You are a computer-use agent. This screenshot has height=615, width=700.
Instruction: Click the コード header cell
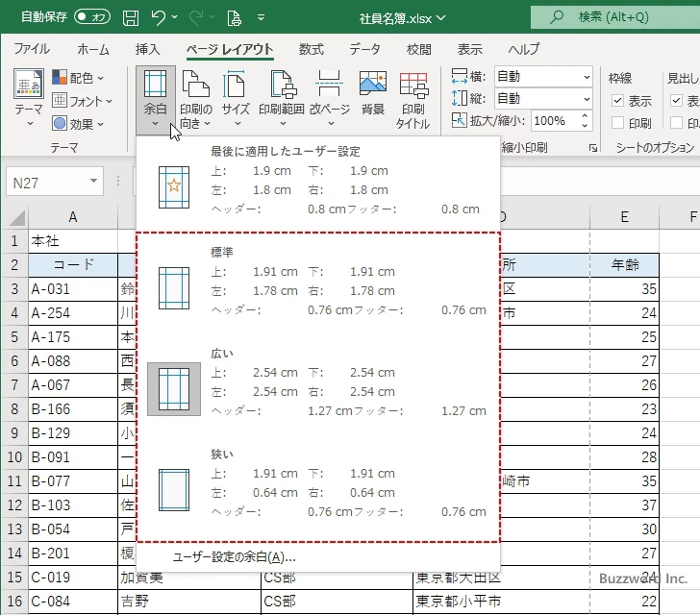(x=73, y=265)
